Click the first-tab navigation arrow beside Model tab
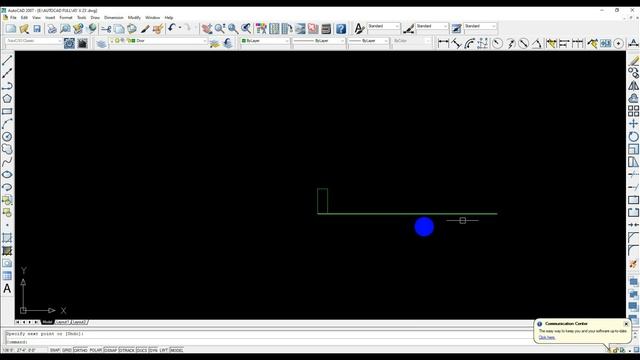Screen dimensions: 640x360 [18, 322]
